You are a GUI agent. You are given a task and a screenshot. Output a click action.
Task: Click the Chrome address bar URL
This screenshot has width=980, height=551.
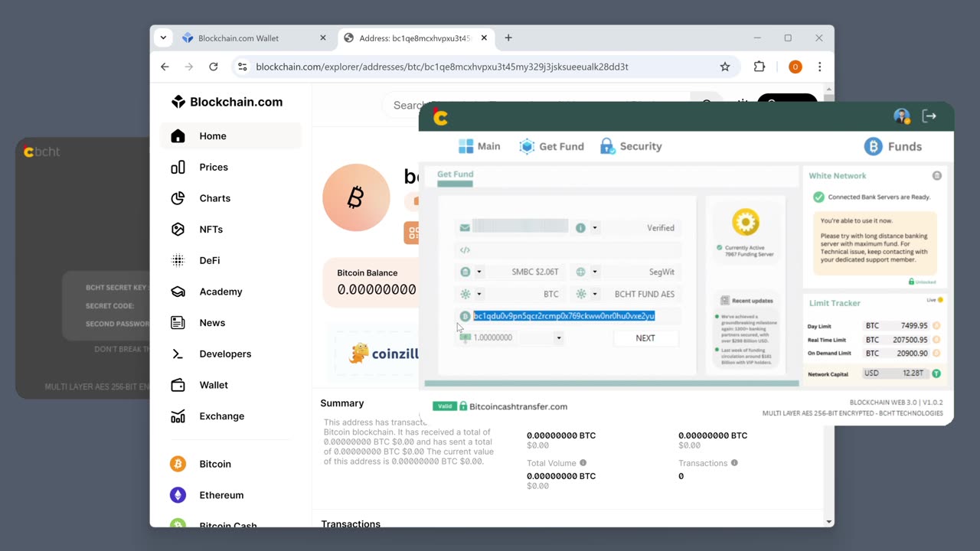point(442,67)
